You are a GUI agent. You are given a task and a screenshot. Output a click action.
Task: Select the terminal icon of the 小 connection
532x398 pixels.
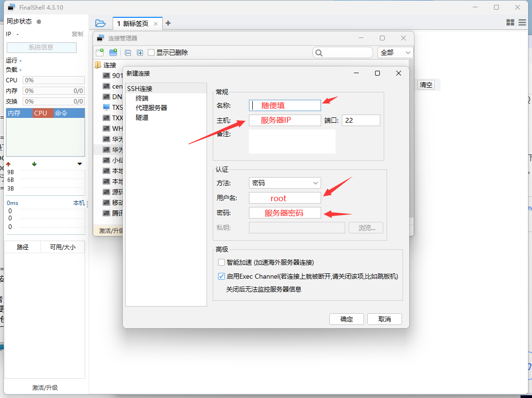pos(106,160)
